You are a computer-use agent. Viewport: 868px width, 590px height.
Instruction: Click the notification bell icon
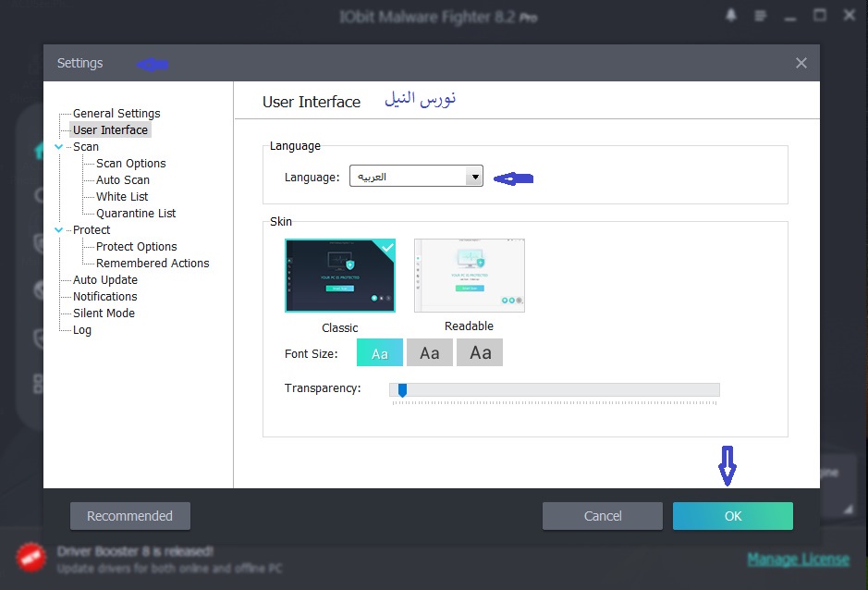(x=731, y=16)
